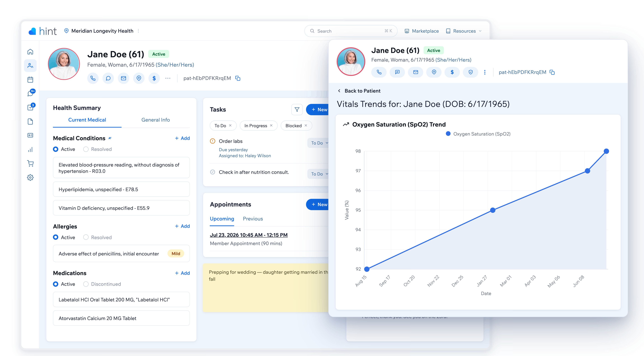The height and width of the screenshot is (356, 644).
Task: Select Active radio under Medical Conditions
Action: 56,149
